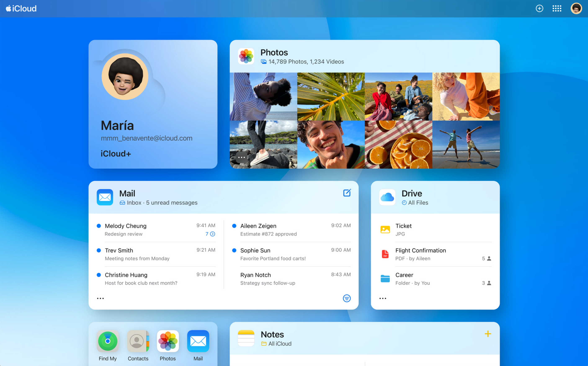Viewport: 588px width, 366px height.
Task: Expand Melody Cheung's email thread
Action: pos(213,234)
